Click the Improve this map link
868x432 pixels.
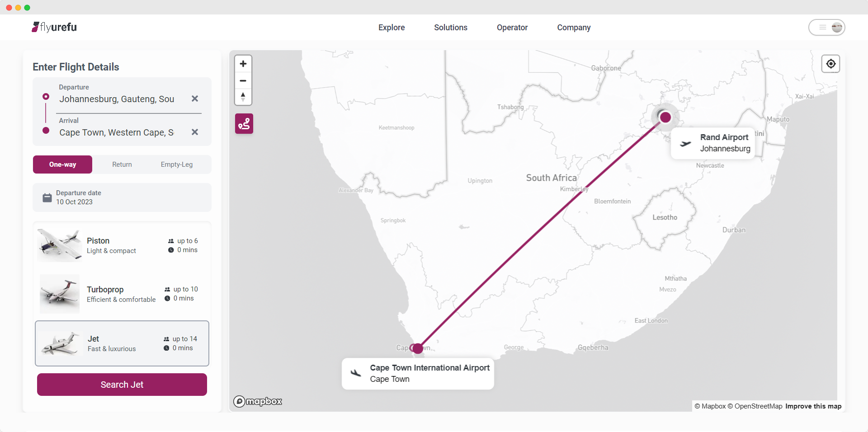click(813, 406)
